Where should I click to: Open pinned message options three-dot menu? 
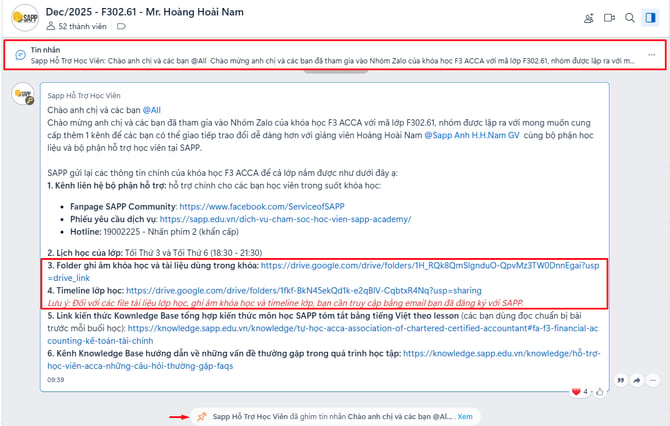(652, 55)
